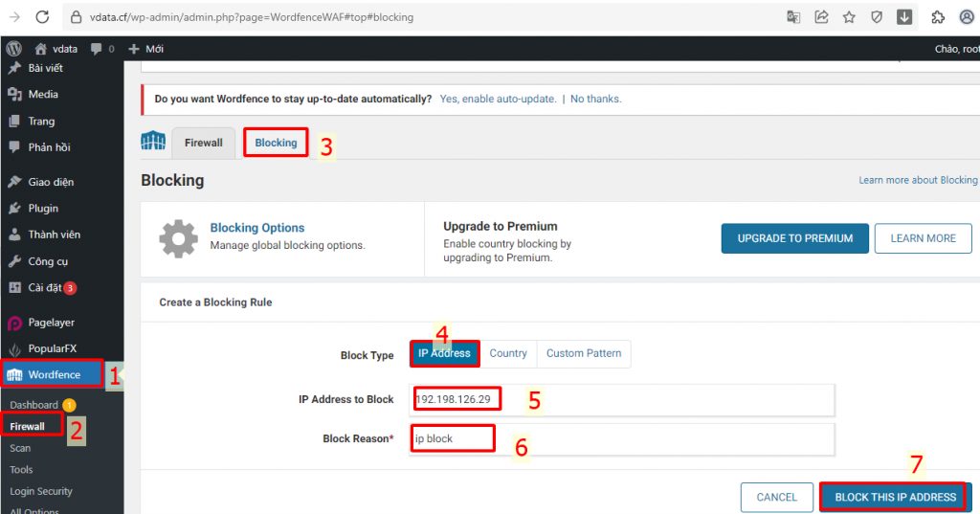This screenshot has height=514, width=980.
Task: Open Login Security submenu
Action: (x=40, y=491)
